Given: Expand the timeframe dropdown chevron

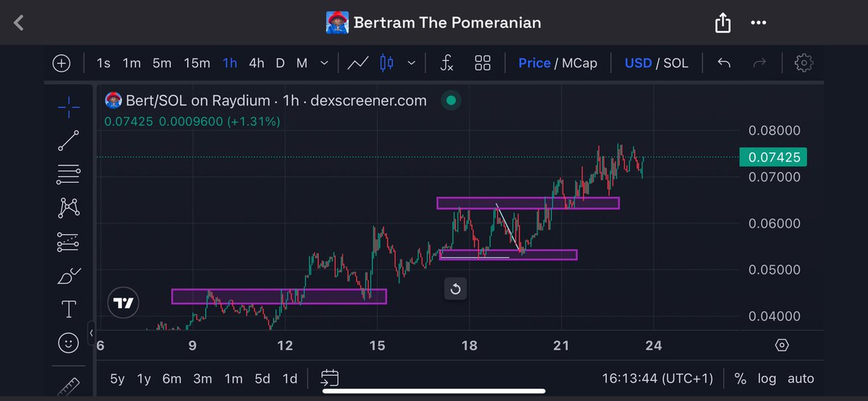Looking at the screenshot, I should [324, 64].
